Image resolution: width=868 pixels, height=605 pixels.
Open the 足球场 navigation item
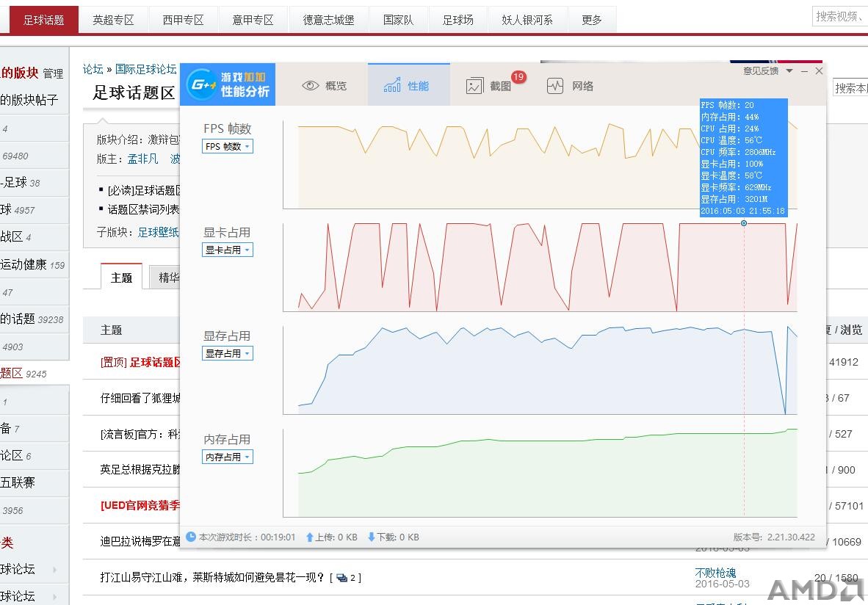pos(457,20)
